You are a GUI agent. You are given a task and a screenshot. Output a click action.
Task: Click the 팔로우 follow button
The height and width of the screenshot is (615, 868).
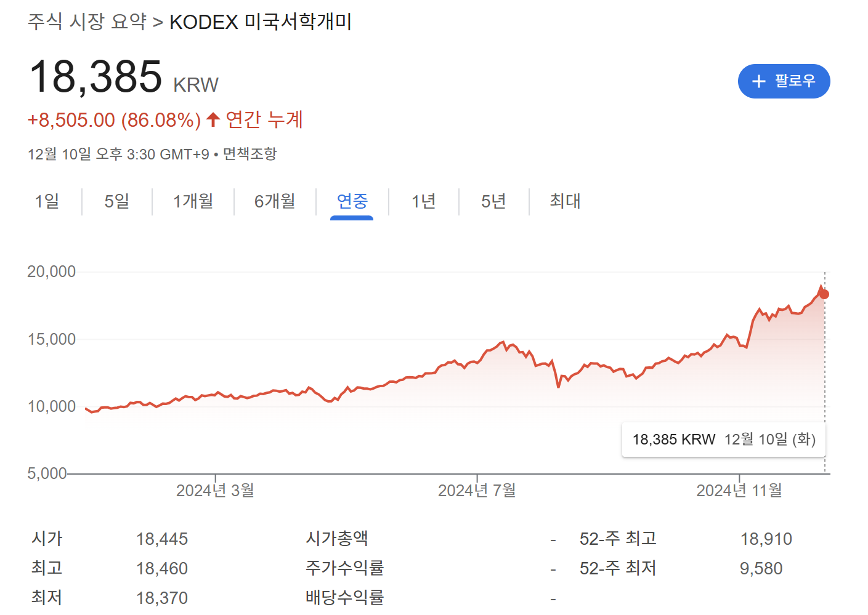tap(784, 81)
